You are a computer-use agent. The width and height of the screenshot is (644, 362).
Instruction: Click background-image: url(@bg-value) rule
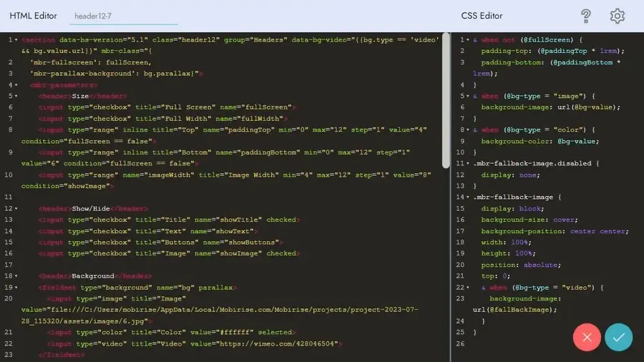click(551, 107)
